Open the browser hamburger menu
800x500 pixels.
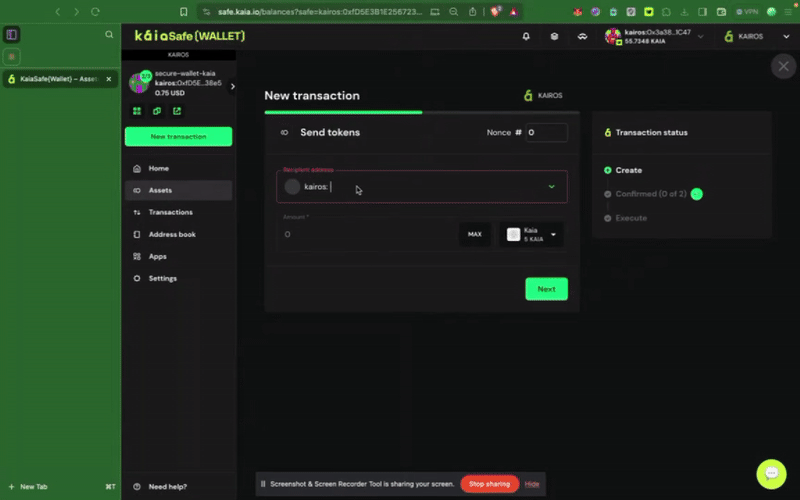point(788,12)
